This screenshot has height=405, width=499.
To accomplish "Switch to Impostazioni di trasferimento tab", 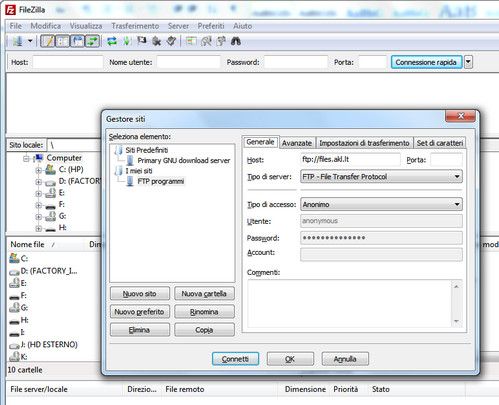I will (x=364, y=143).
